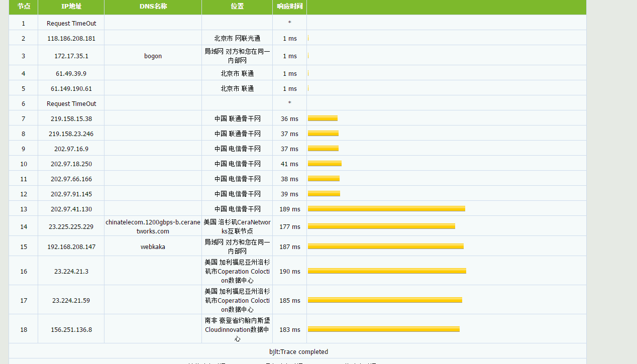This screenshot has width=637, height=364.
Task: Select IP address 202.97.91.145
Action: point(71,194)
